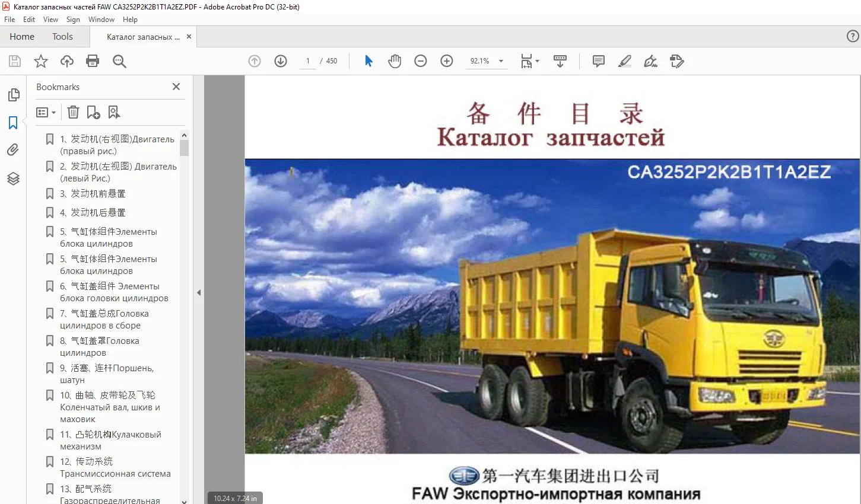Save the file with the floppy disk icon

coord(15,61)
